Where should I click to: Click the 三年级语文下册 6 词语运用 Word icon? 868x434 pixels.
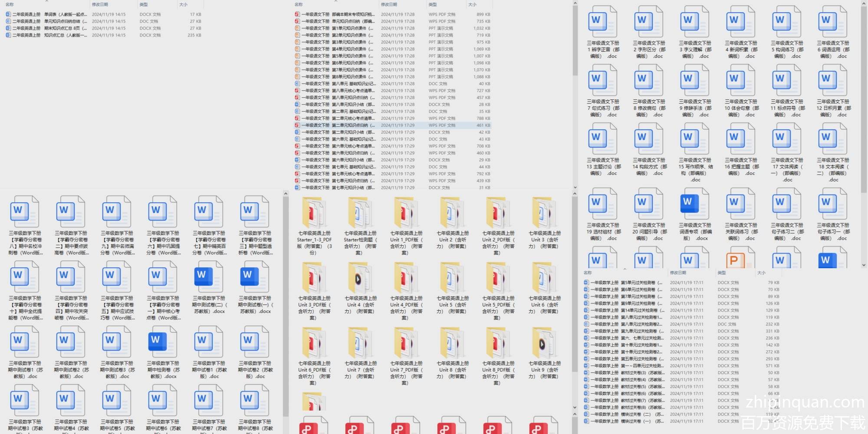(832, 22)
